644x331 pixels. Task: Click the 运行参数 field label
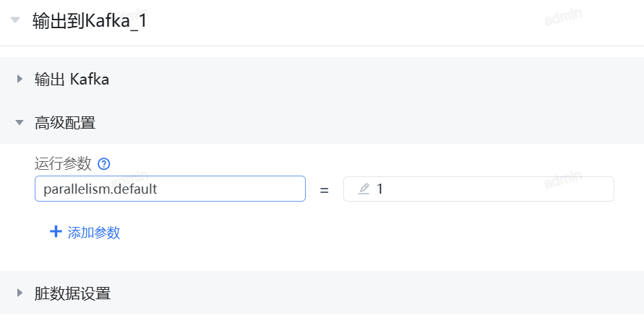(x=63, y=164)
